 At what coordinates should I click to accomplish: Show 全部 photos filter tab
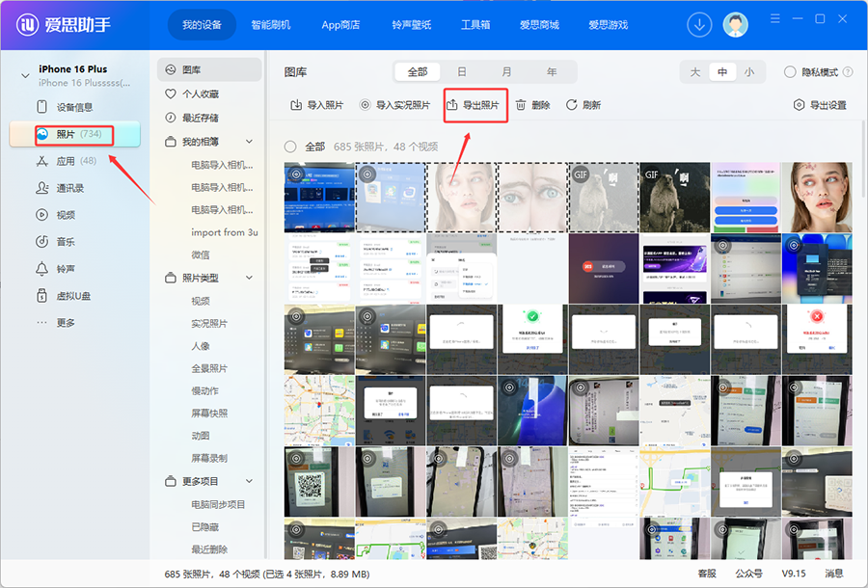tap(418, 72)
